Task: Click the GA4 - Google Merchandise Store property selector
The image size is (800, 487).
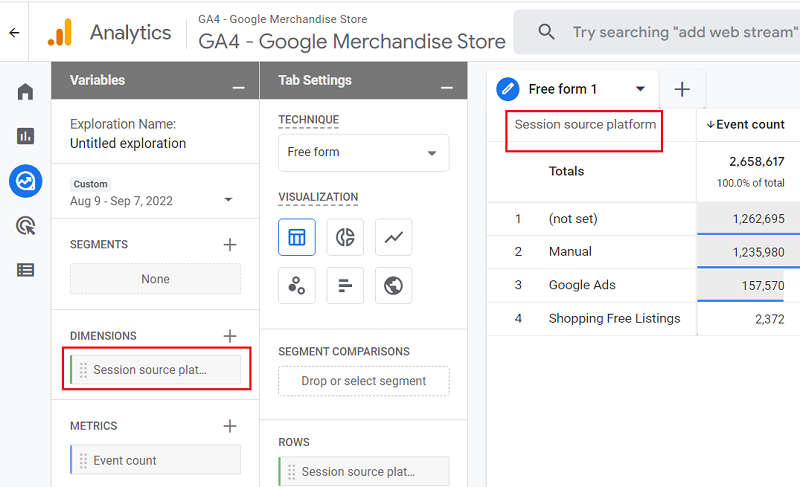Action: (x=352, y=33)
